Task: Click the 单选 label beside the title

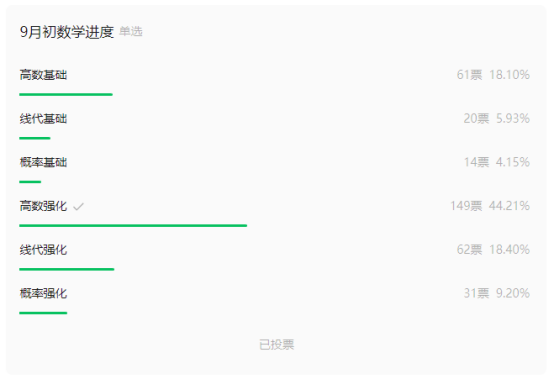Action: tap(131, 32)
